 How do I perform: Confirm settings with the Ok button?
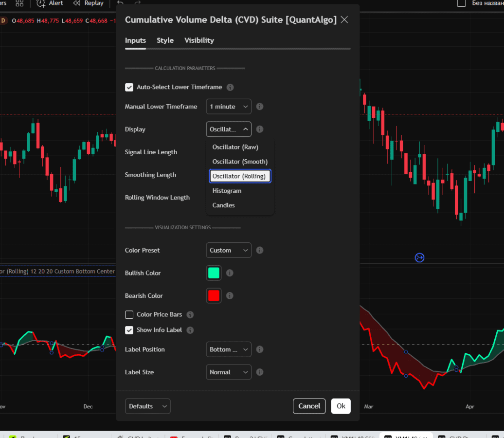(x=341, y=406)
